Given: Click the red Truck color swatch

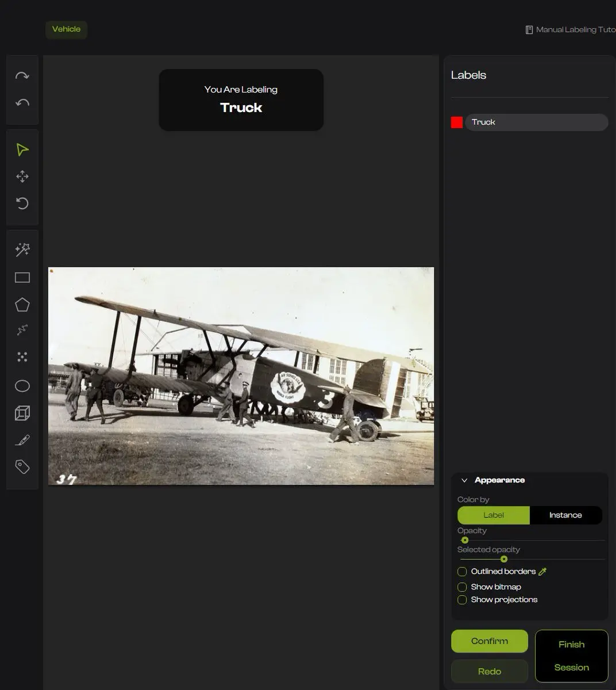Looking at the screenshot, I should coord(457,122).
